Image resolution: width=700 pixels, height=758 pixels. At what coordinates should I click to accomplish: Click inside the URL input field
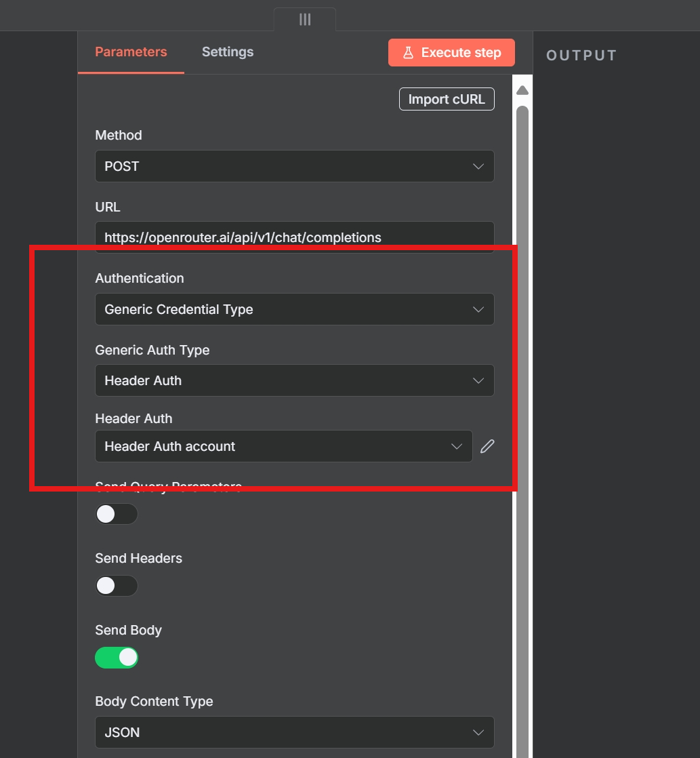point(295,237)
